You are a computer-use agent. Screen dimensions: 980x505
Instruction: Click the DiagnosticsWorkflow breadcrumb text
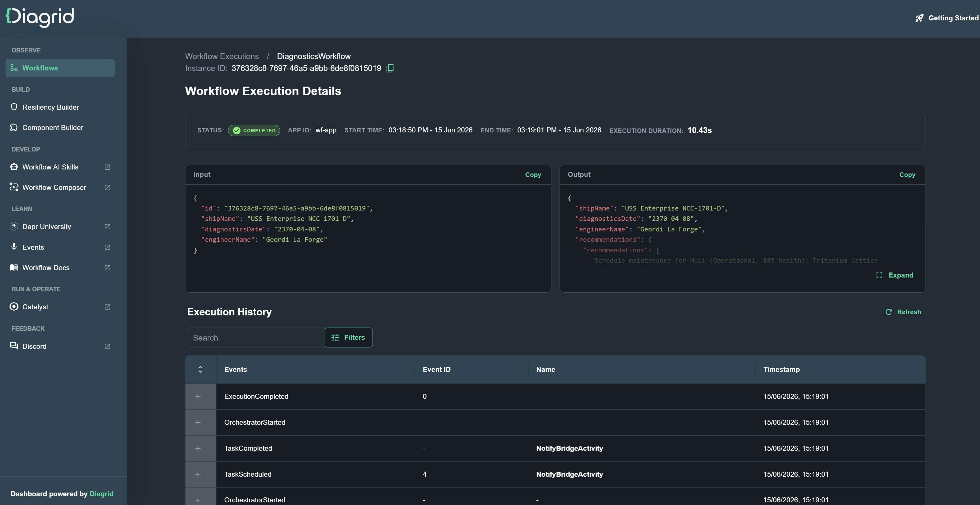pos(314,56)
